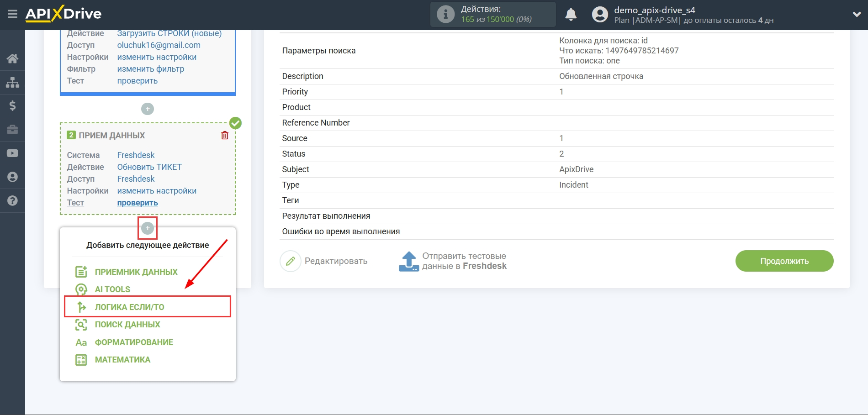
Task: Click the if/then logic branch icon
Action: (81, 307)
